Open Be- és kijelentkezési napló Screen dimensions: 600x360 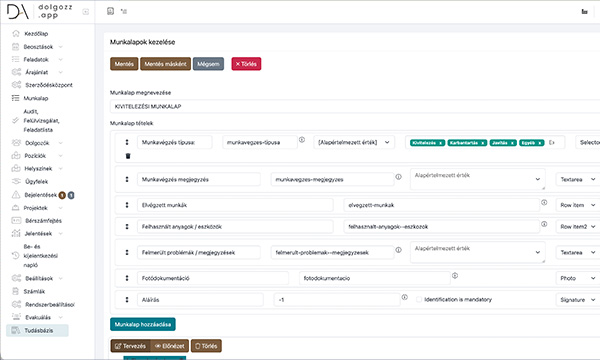35,256
